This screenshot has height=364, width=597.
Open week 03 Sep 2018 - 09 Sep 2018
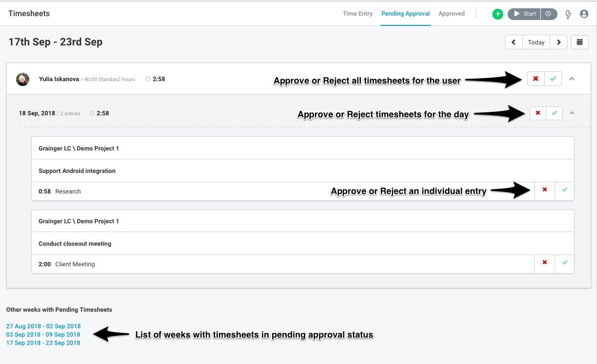43,335
